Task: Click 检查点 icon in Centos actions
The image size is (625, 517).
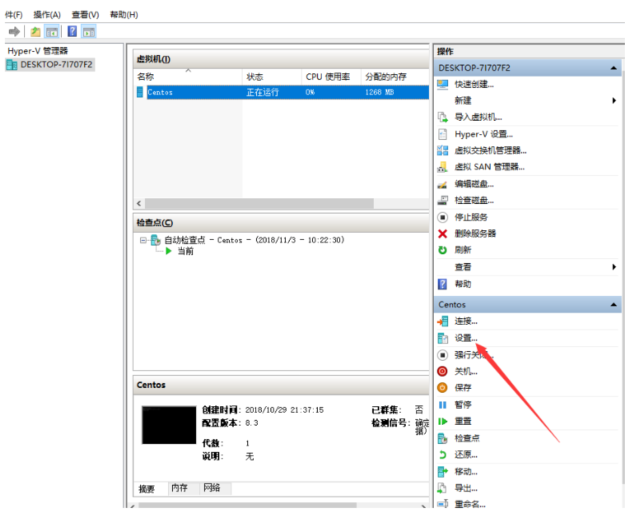Action: (442, 438)
